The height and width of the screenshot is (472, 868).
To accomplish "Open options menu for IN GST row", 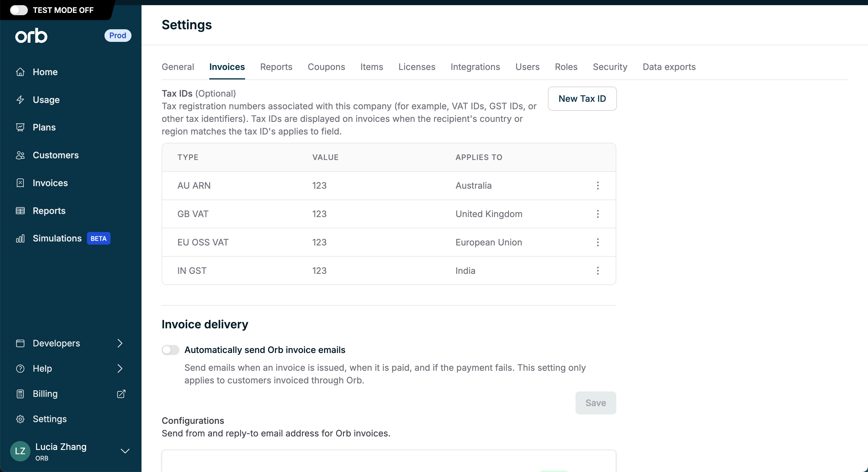I will point(598,271).
